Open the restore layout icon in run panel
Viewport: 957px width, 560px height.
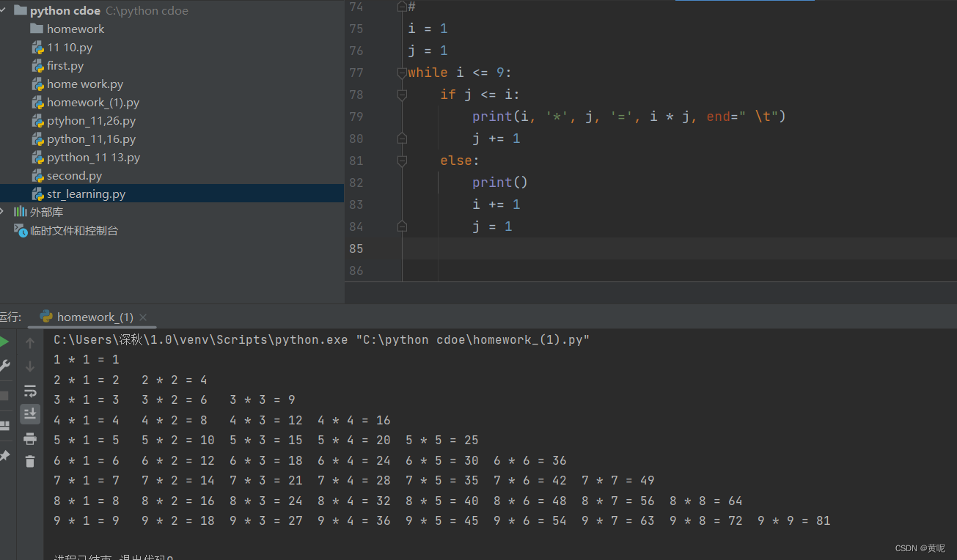coord(4,426)
